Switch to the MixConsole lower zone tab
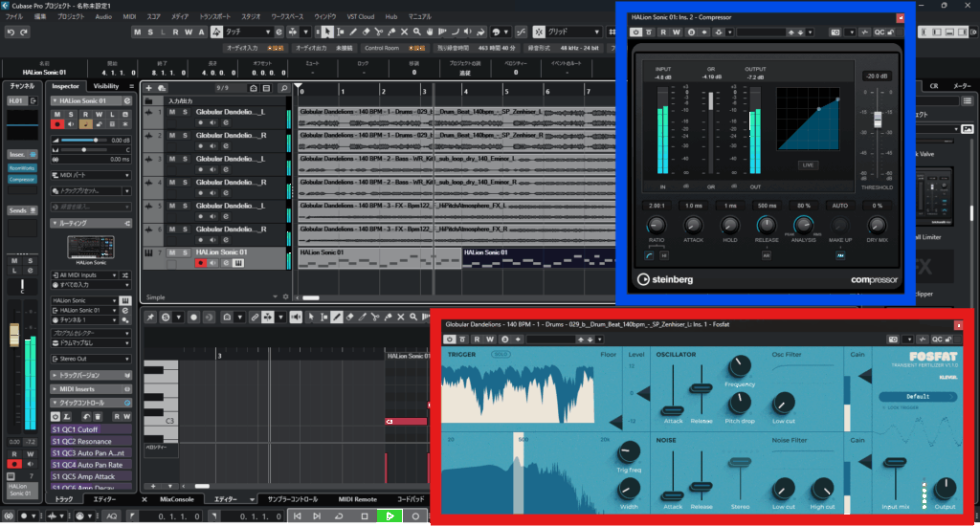 177,499
